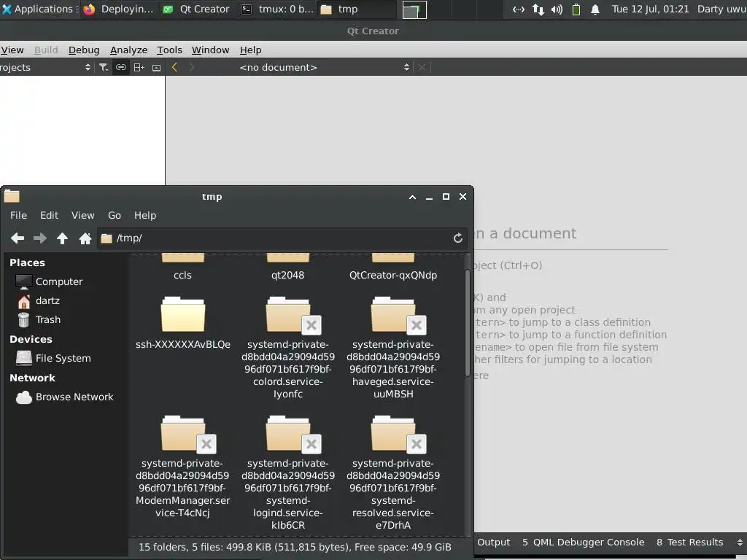Open output panes selector arrows at bottom right
The height and width of the screenshot is (560, 747).
(x=740, y=542)
